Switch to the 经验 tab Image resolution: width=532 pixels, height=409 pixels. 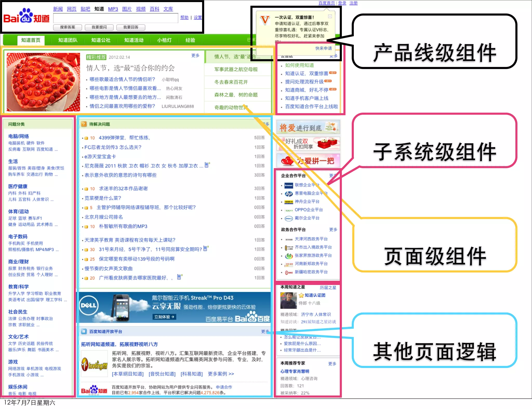(190, 40)
